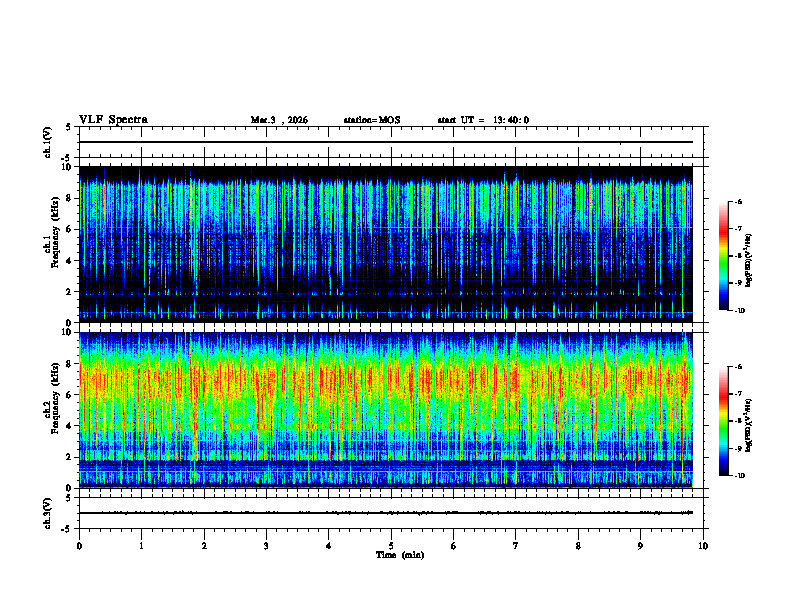Click the "8" kHz tick of ch.2
Screen dimensions: 792x612
coord(69,364)
